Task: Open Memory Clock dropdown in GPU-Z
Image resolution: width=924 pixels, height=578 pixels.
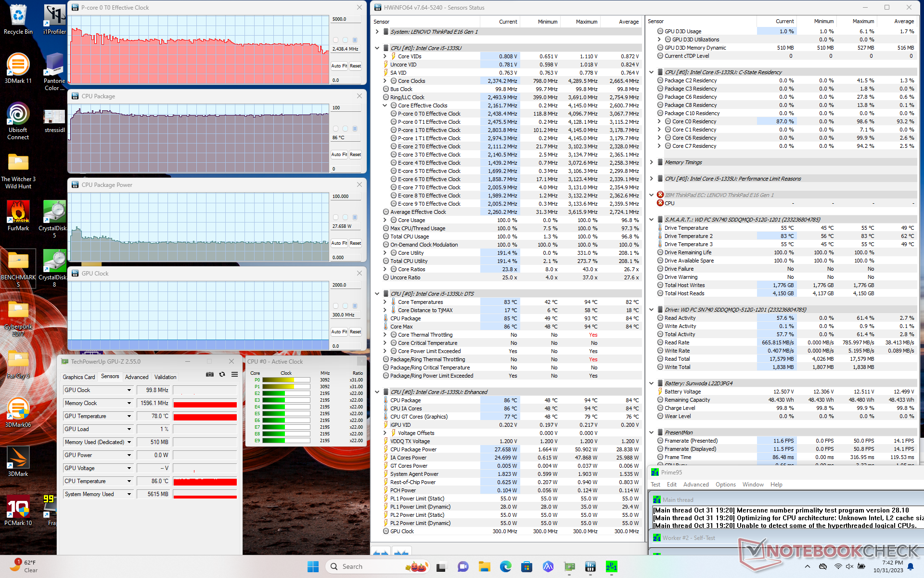Action: [x=129, y=403]
